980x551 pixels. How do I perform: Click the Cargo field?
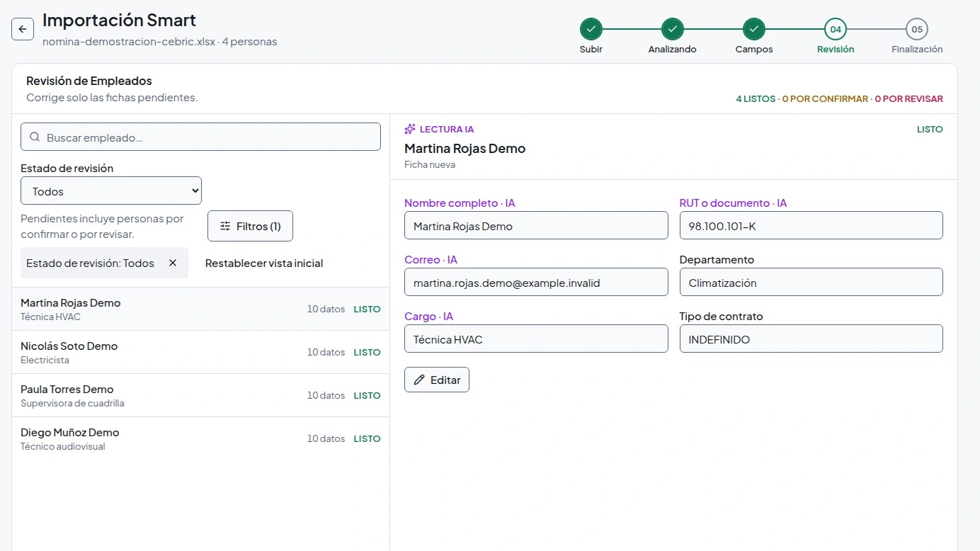click(536, 339)
